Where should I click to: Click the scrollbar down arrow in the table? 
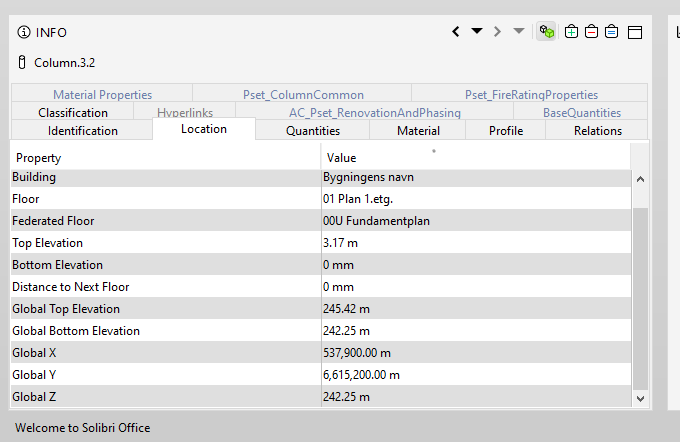pos(641,398)
